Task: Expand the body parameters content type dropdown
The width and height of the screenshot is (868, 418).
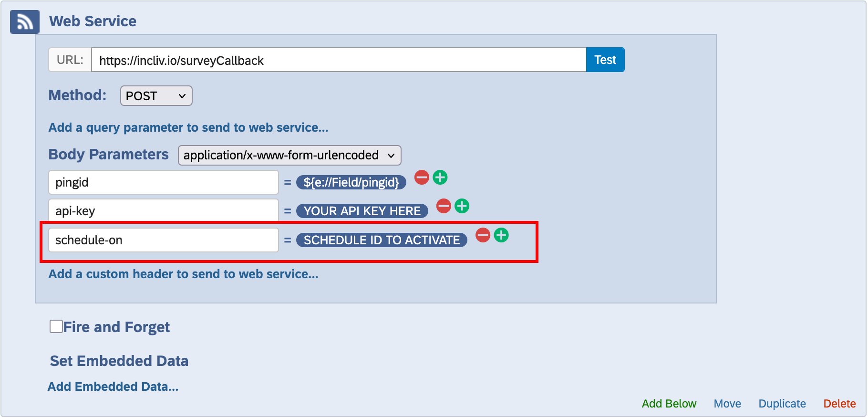Action: [289, 156]
